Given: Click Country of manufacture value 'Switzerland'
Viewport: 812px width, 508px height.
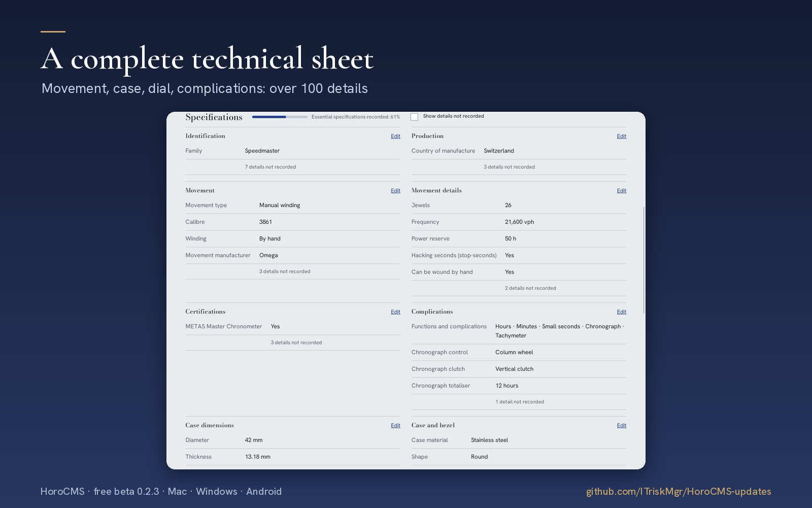Looking at the screenshot, I should [x=499, y=151].
